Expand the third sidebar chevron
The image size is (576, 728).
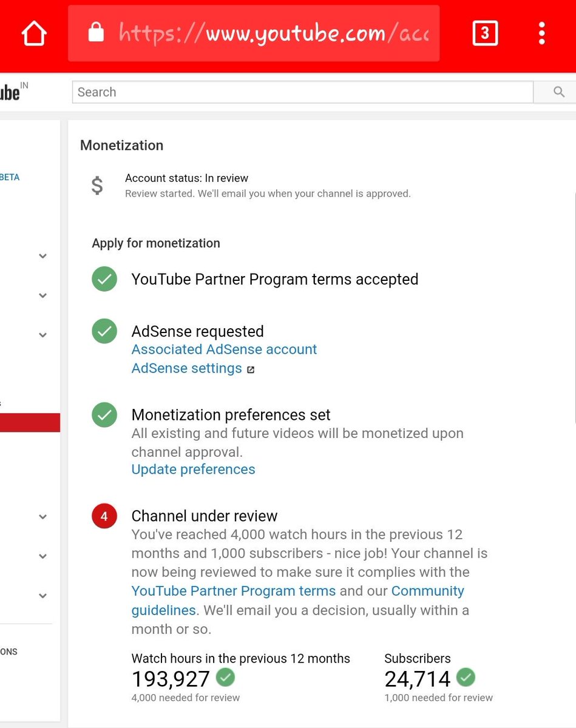click(42, 335)
